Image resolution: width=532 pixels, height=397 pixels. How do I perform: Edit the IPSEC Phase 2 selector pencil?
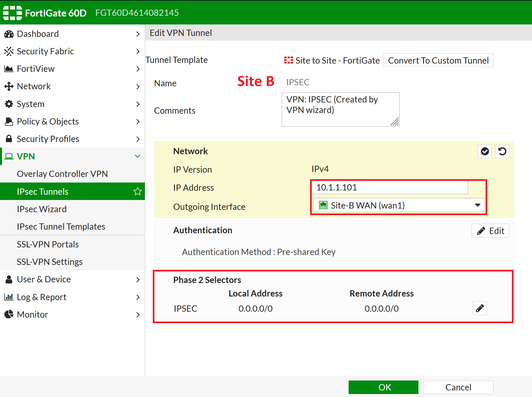pyautogui.click(x=480, y=308)
